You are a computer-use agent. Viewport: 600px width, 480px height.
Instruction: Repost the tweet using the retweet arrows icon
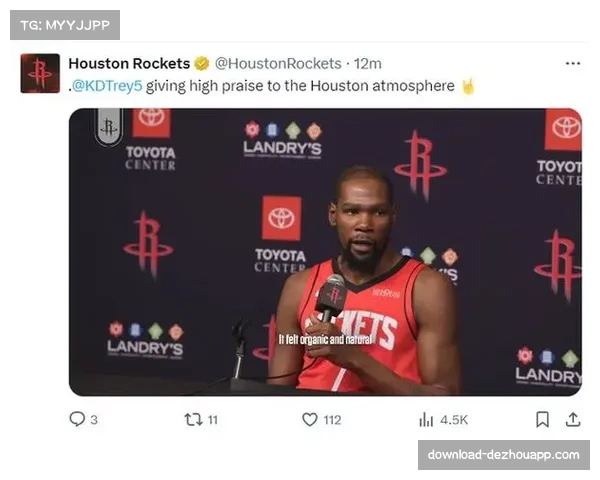click(193, 420)
